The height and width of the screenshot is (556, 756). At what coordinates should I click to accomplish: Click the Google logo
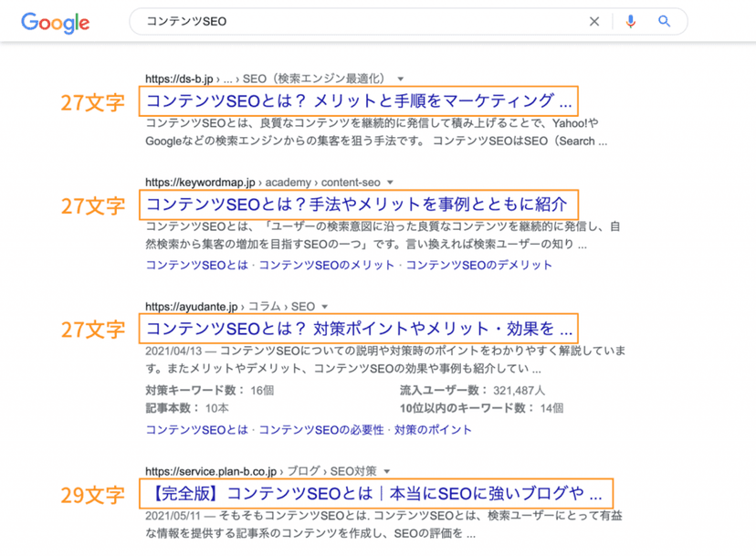[56, 22]
